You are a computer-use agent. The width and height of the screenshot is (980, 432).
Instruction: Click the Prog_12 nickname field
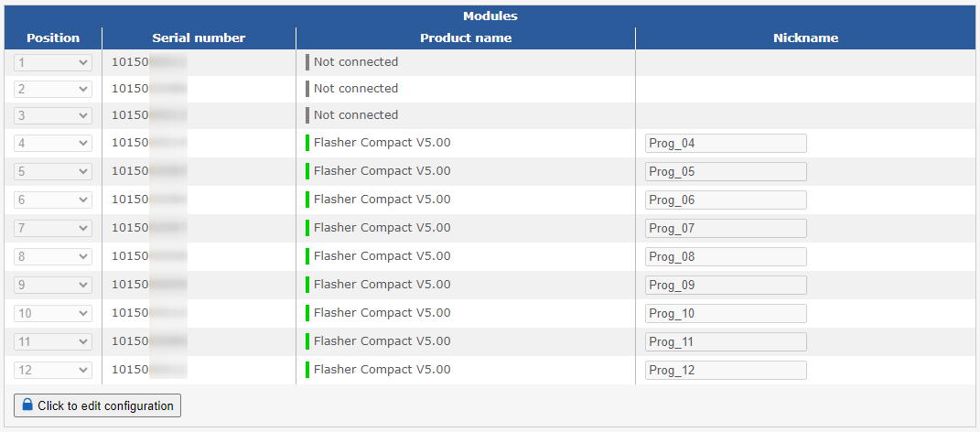(x=726, y=371)
